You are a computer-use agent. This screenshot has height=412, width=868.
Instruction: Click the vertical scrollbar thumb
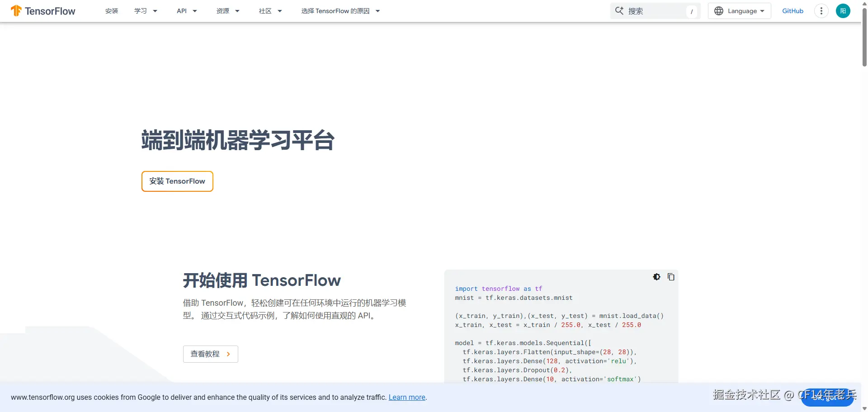coord(864,38)
